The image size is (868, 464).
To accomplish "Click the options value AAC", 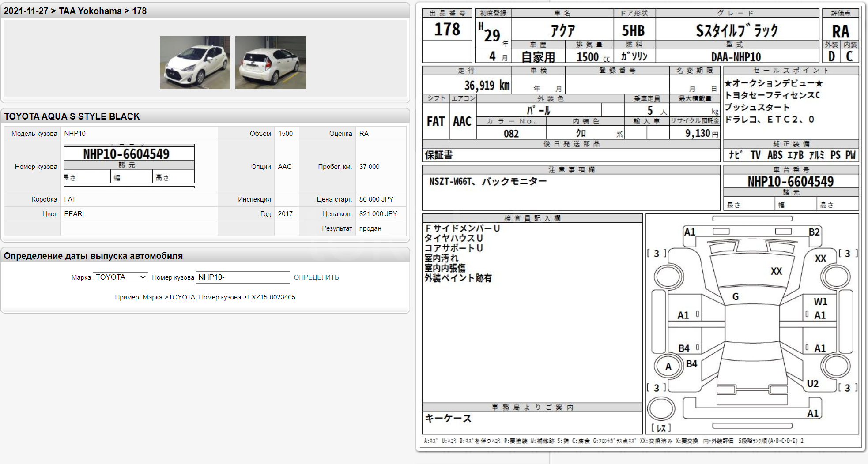I will click(285, 167).
